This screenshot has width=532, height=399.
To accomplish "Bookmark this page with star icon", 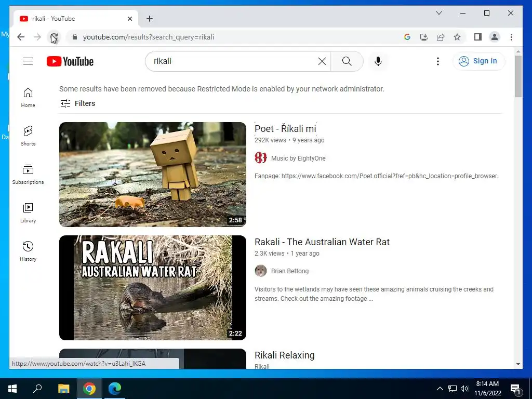I will (457, 37).
